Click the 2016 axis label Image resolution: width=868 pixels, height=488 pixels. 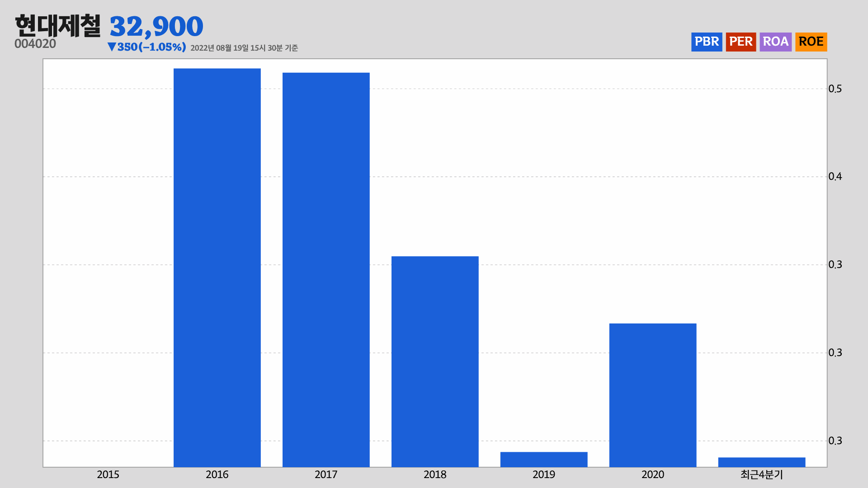[217, 474]
